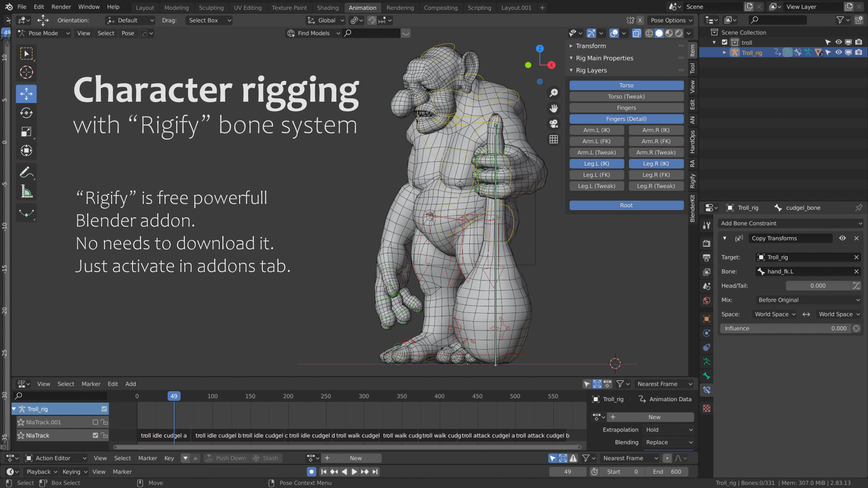Open the Render menu
The height and width of the screenshot is (488, 868).
coord(61,7)
